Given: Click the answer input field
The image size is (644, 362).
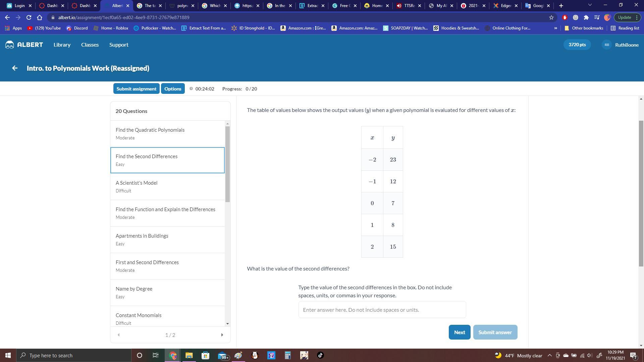Looking at the screenshot, I should point(382,310).
